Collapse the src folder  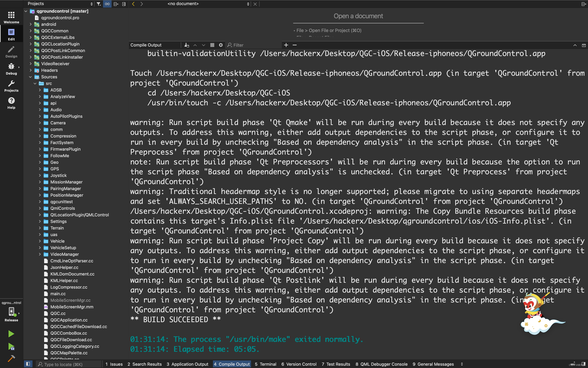pos(35,83)
